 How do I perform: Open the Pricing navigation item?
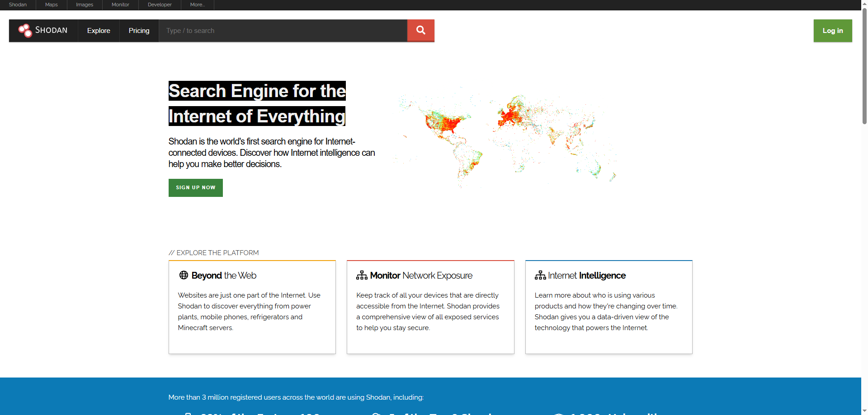click(x=139, y=30)
